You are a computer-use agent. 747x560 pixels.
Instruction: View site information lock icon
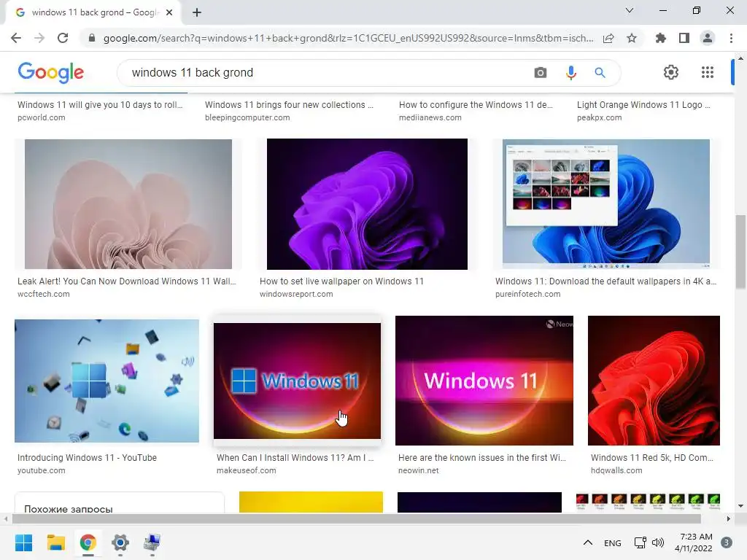point(92,38)
